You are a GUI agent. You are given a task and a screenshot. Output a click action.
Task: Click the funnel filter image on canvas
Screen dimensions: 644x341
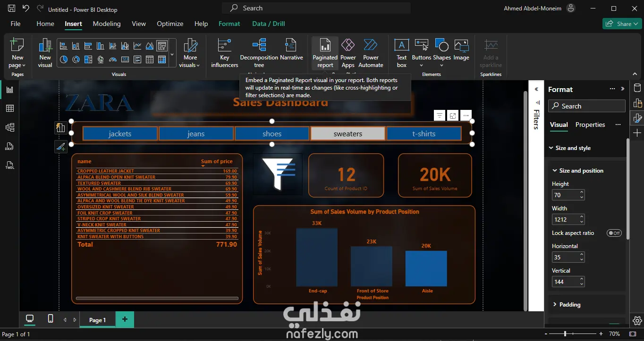278,174
